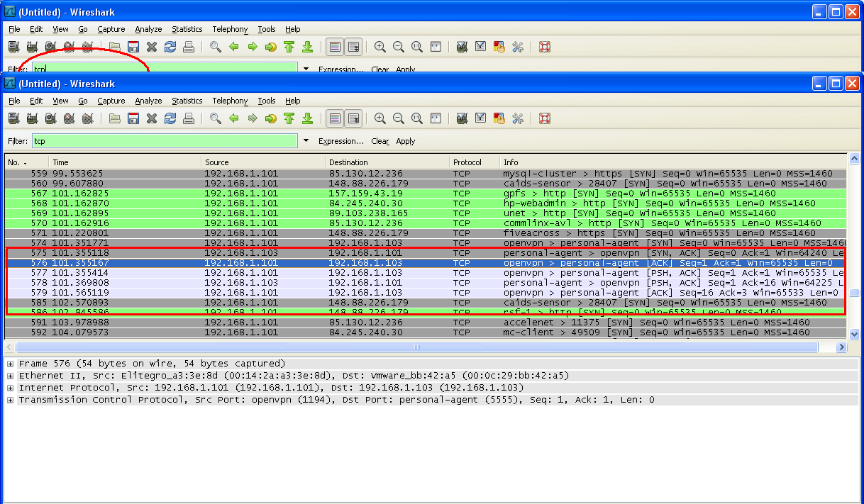Open List Interfaces icon in front window toolbar

tap(13, 118)
